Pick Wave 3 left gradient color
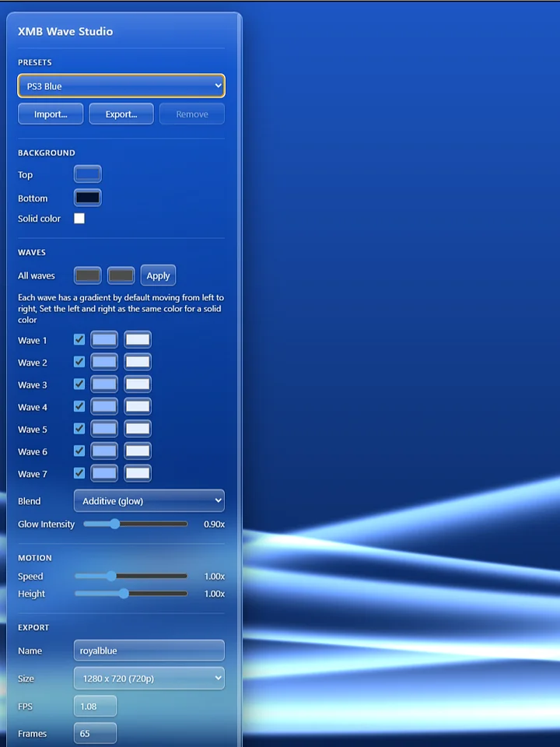The width and height of the screenshot is (560, 747). coord(104,384)
